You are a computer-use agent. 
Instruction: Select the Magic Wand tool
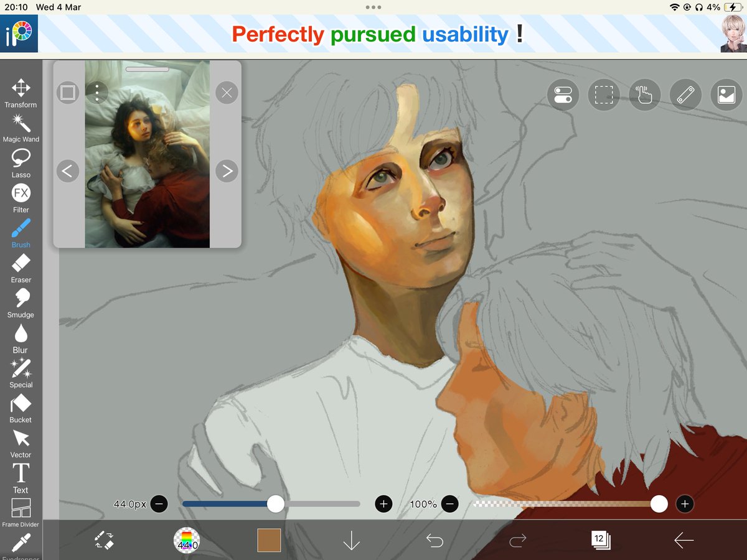21,128
